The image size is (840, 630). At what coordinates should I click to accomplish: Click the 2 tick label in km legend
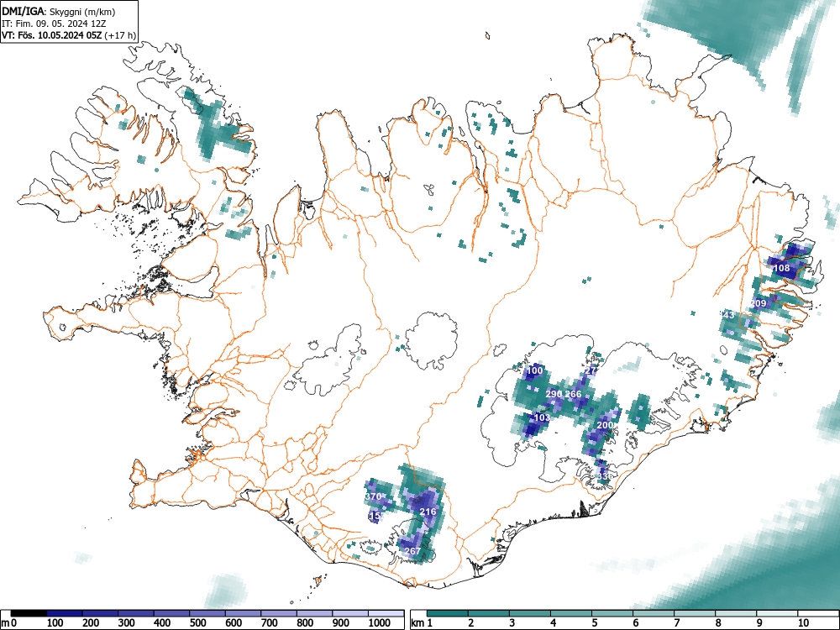471,623
